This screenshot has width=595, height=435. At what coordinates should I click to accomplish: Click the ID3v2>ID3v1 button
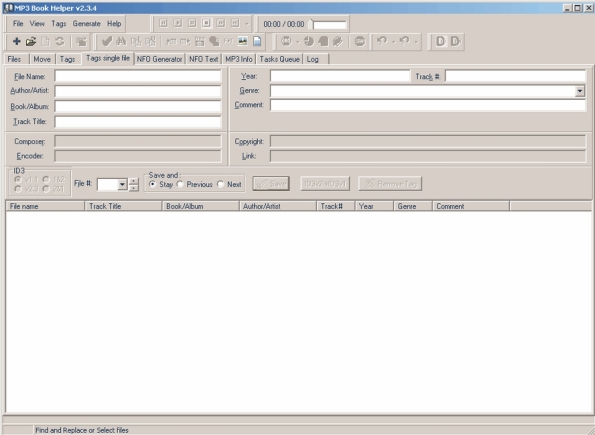tap(325, 184)
